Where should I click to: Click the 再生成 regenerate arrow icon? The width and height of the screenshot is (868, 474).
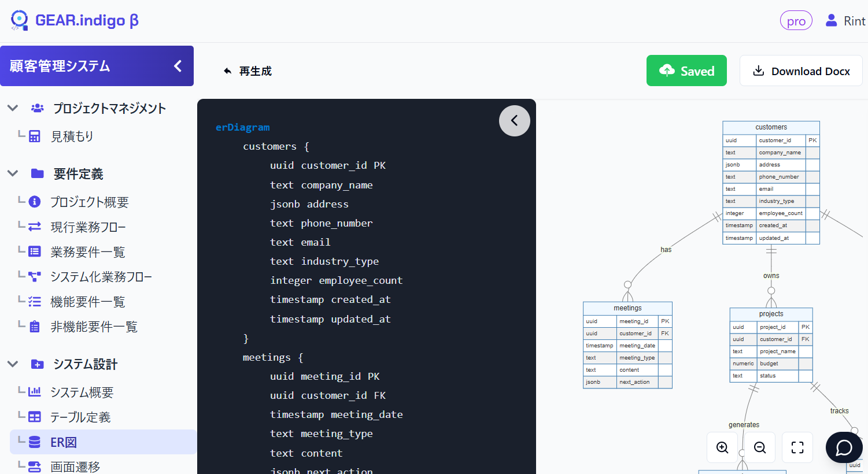(228, 71)
